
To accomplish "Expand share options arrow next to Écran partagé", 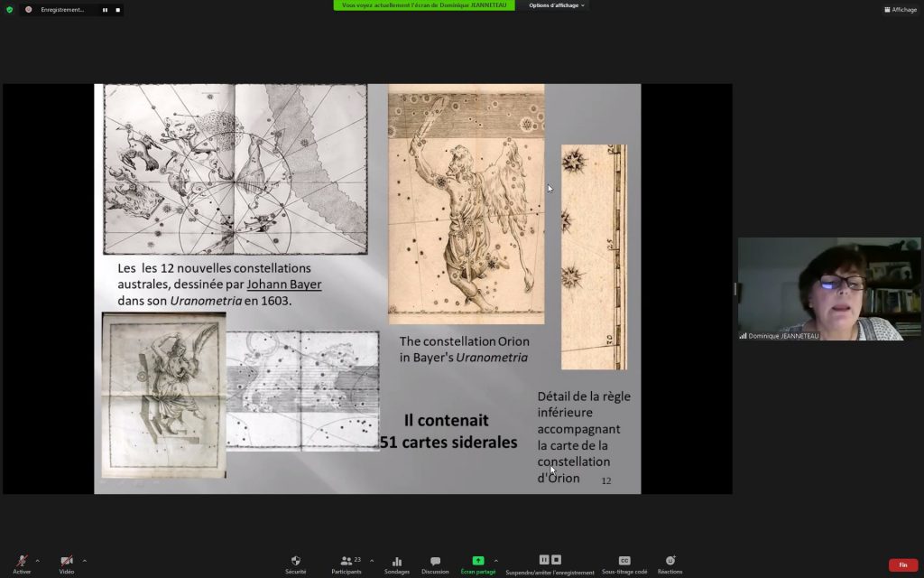I will (x=495, y=560).
